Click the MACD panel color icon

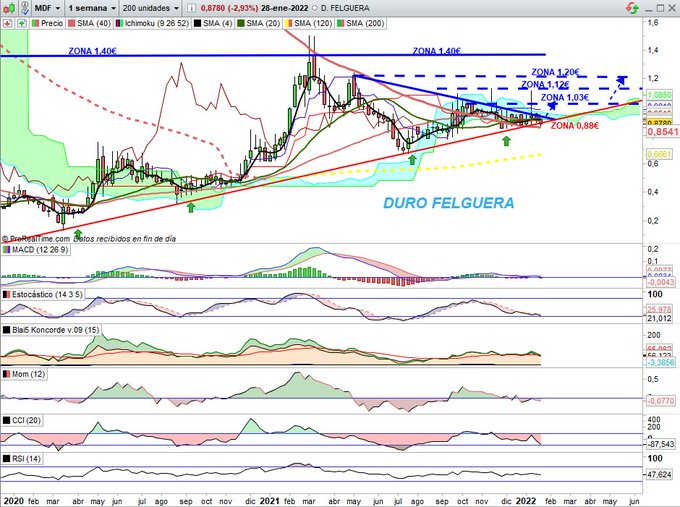tap(6, 250)
